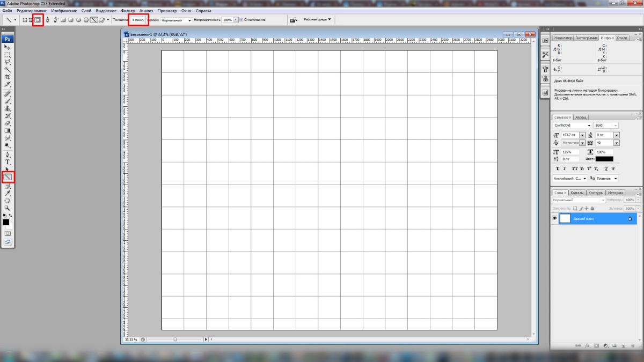Open the Плавное anti-aliasing dropdown

tap(607, 178)
